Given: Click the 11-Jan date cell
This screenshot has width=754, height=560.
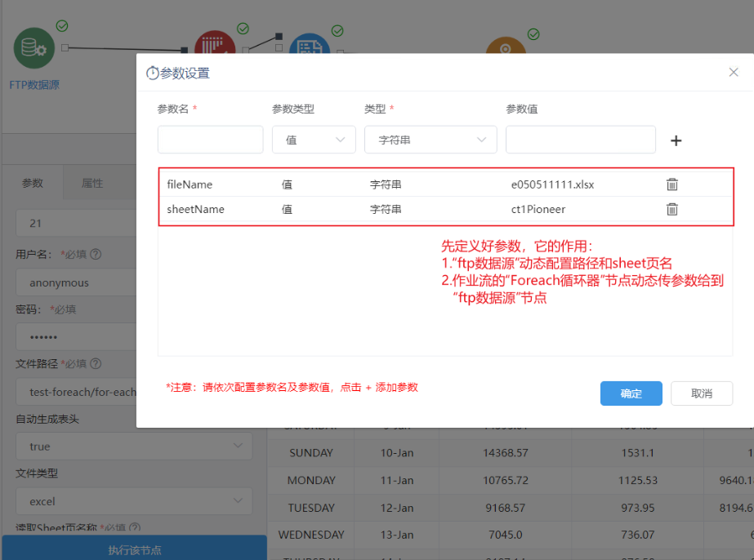Looking at the screenshot, I should pyautogui.click(x=397, y=480).
